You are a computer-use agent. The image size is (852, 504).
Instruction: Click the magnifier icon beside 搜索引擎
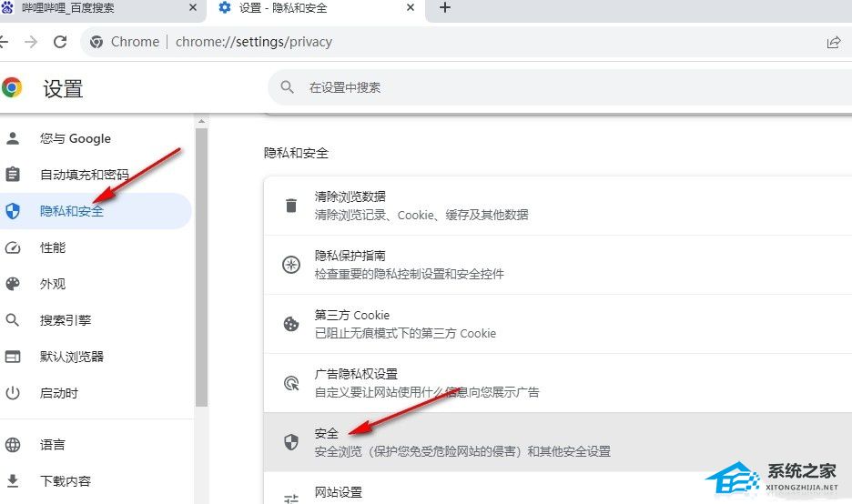[x=13, y=320]
